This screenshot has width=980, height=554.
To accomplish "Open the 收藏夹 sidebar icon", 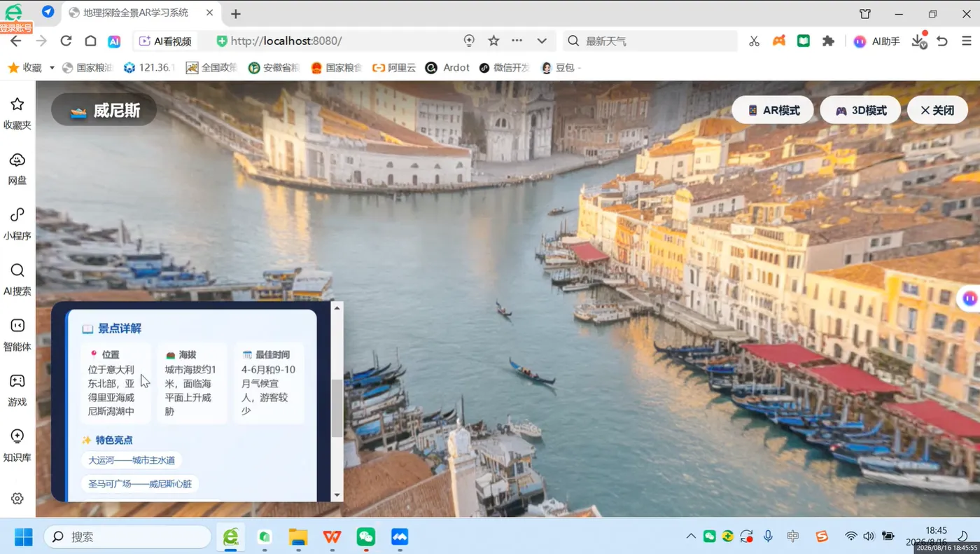I will [x=17, y=113].
